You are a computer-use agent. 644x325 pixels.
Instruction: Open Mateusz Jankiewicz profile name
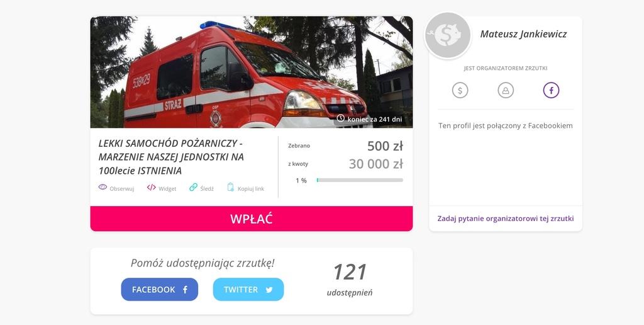click(x=523, y=34)
